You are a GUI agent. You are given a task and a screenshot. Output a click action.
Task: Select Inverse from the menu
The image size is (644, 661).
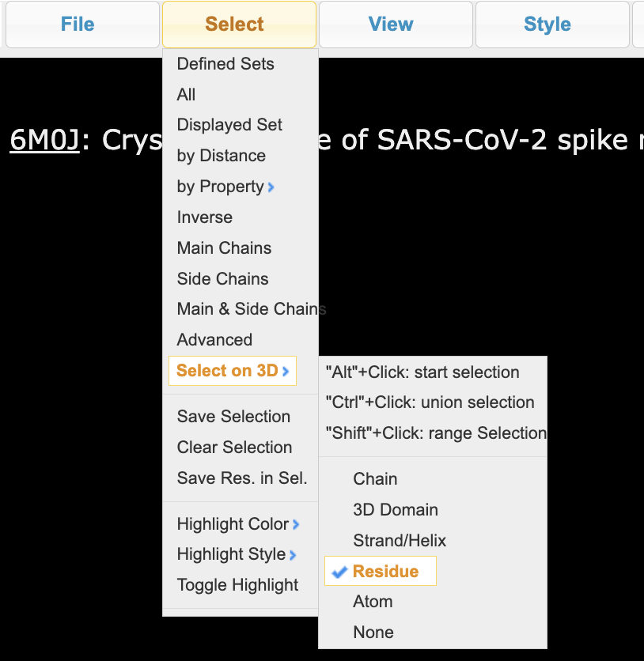pos(205,217)
